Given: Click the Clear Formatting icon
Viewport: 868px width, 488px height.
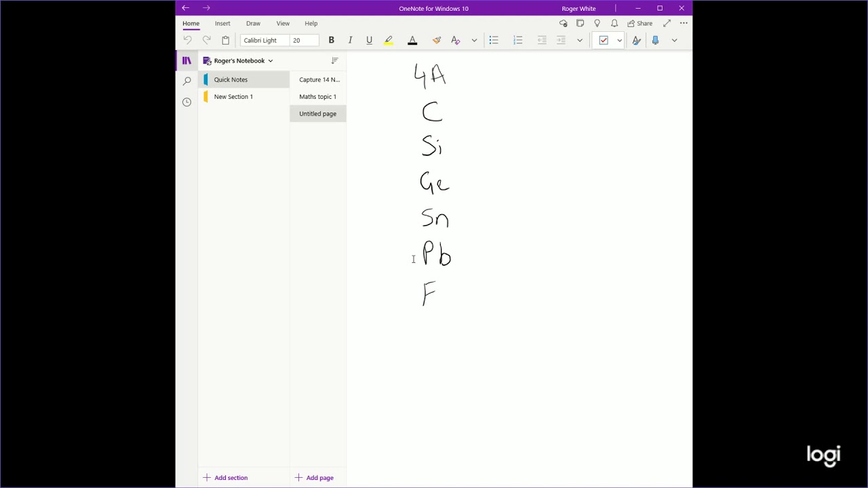Looking at the screenshot, I should click(x=456, y=41).
